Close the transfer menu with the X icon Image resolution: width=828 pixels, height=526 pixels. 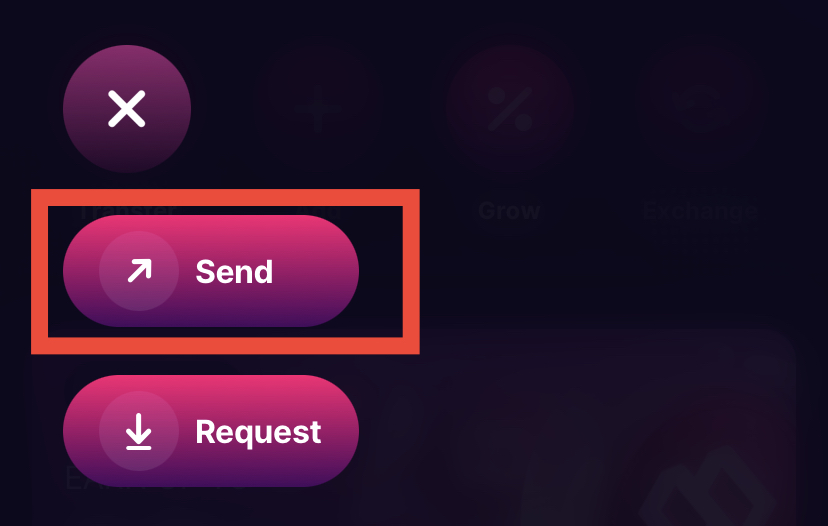127,109
